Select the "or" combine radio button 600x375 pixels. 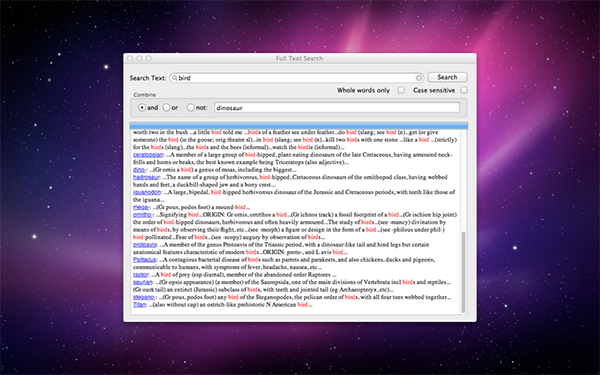coord(166,108)
